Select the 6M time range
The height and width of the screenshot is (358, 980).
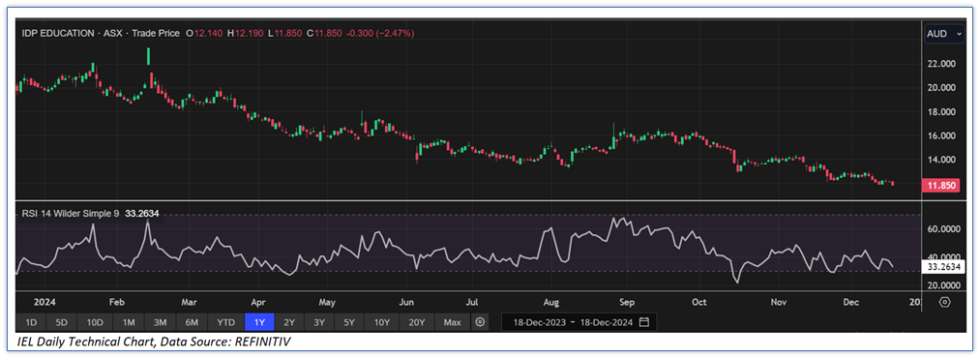(x=192, y=322)
